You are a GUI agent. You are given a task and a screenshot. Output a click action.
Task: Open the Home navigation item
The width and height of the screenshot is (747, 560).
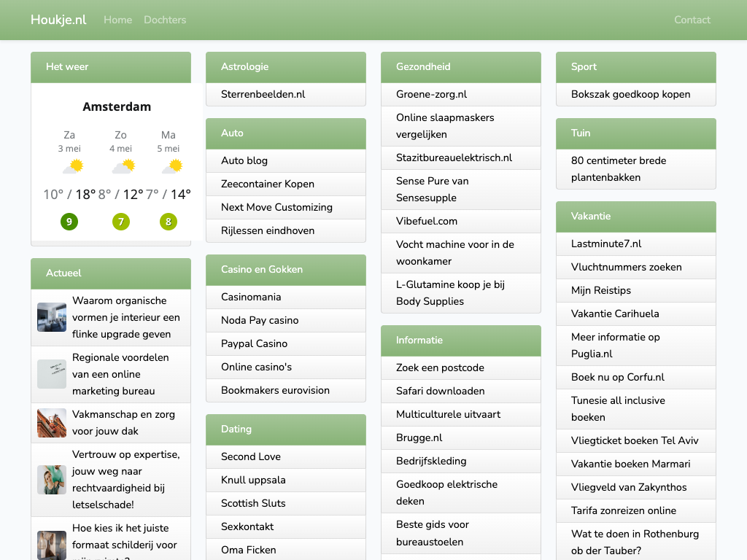coord(117,20)
